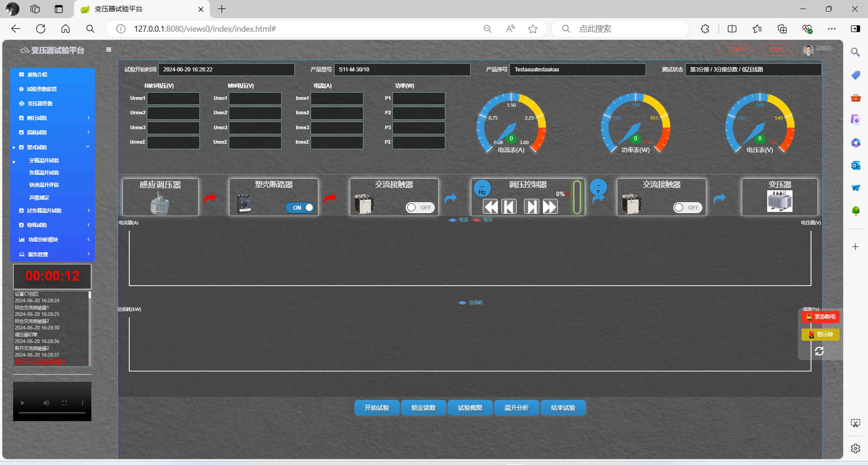Image resolution: width=868 pixels, height=465 pixels.
Task: Open 试验参数设置 from the sidebar
Action: pyautogui.click(x=42, y=89)
